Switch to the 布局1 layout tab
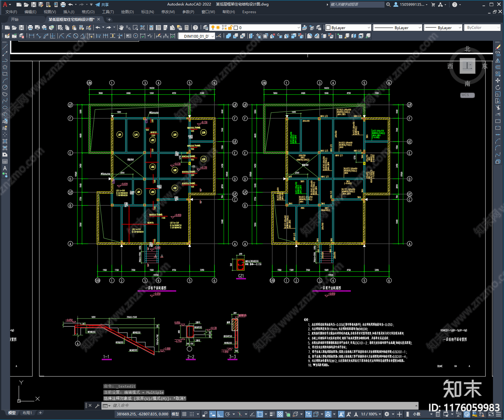The width and height of the screenshot is (504, 420). point(27,413)
